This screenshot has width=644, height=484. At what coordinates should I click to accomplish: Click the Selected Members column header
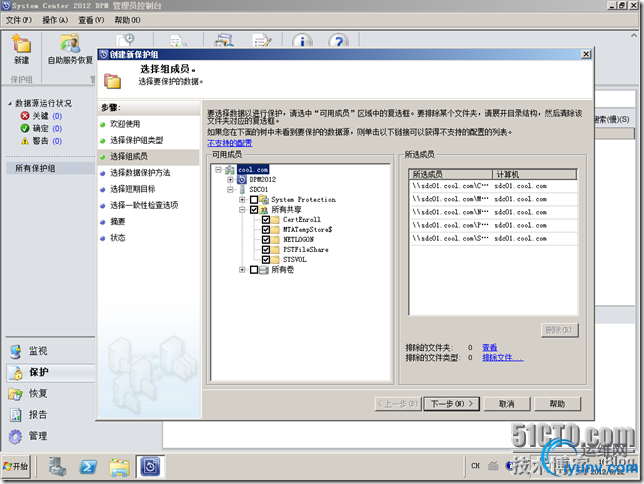pos(451,174)
